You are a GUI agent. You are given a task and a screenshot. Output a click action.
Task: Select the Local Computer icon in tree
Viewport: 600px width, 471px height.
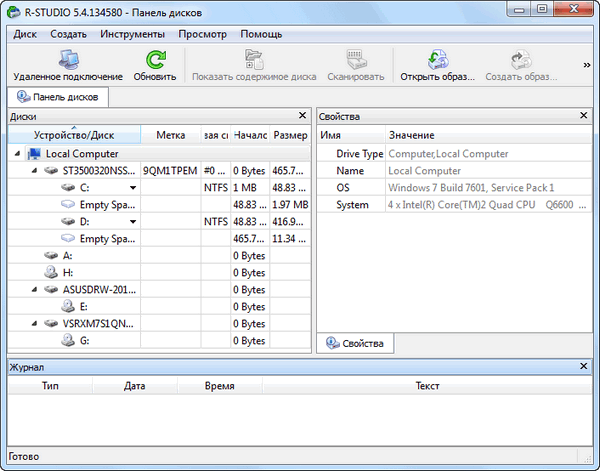pos(35,154)
